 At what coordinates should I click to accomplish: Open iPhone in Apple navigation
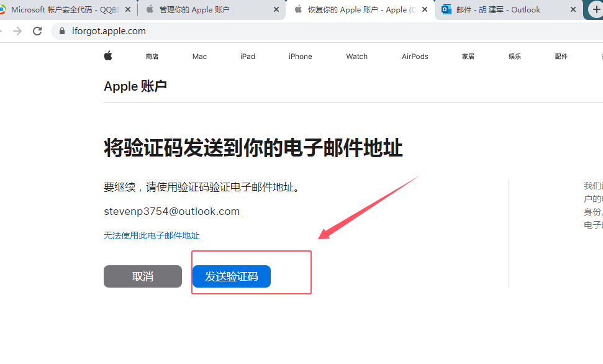(x=301, y=57)
